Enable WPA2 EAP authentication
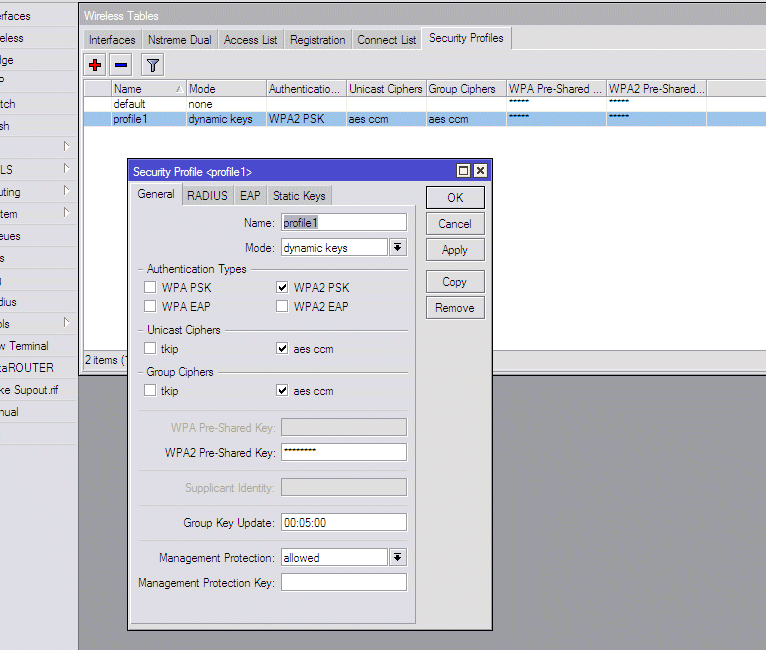The image size is (766, 650). (282, 306)
